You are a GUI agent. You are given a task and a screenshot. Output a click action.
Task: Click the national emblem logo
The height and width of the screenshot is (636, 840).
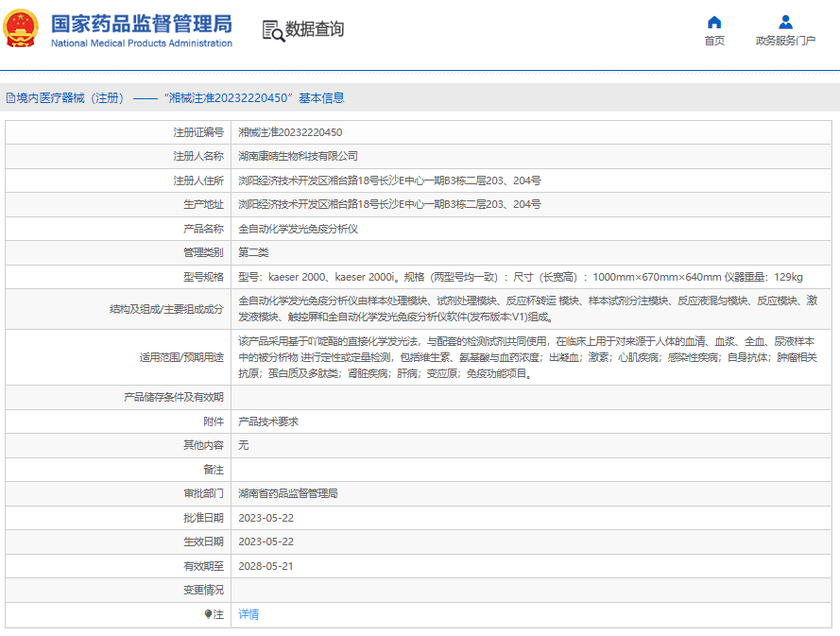pyautogui.click(x=21, y=28)
